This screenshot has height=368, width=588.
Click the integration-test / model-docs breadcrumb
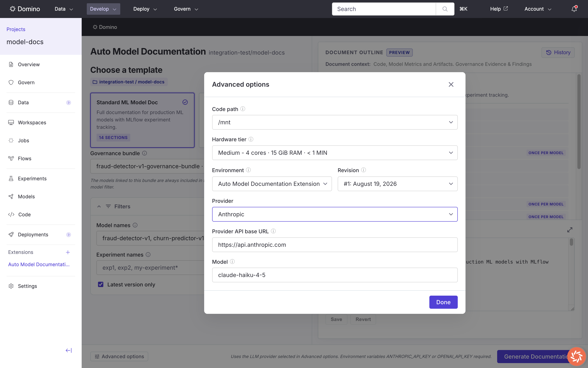tap(129, 82)
